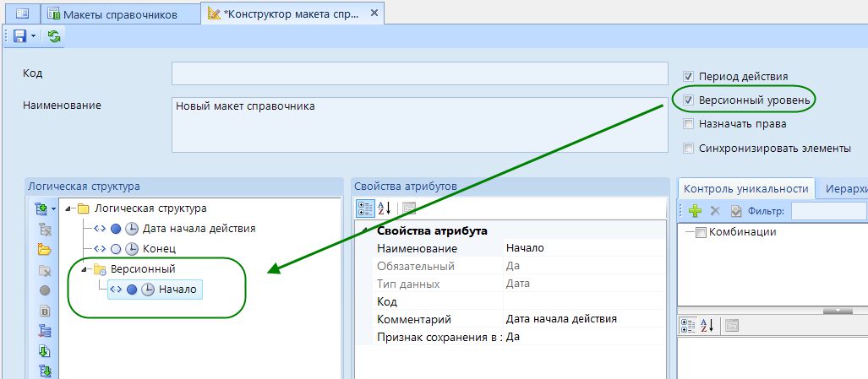Image resolution: width=868 pixels, height=379 pixels.
Task: Click the Фильтр input field
Action: click(828, 211)
